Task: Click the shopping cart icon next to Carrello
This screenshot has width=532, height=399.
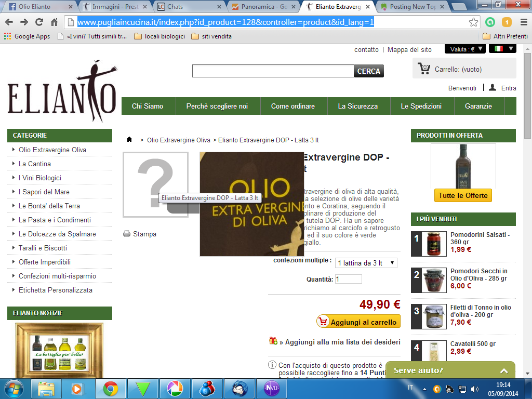Action: click(x=424, y=69)
